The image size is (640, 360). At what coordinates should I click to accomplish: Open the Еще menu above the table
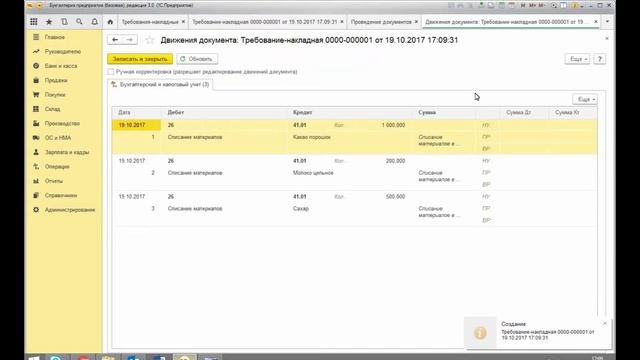click(585, 99)
